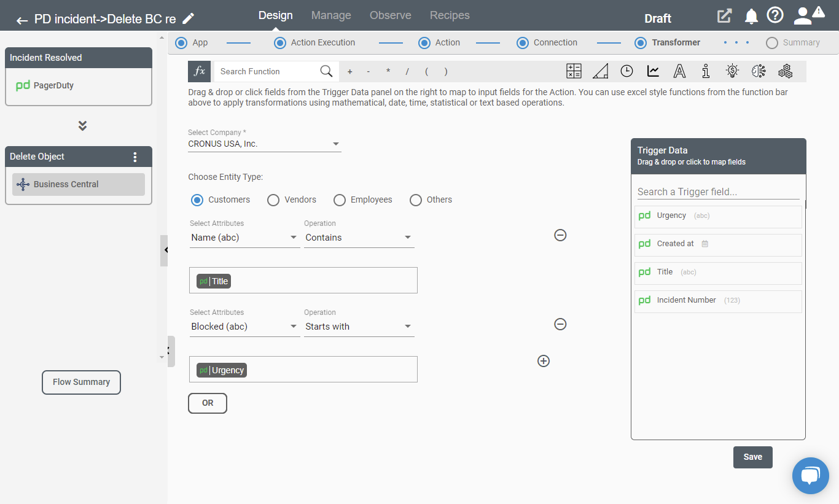Viewport: 839px width, 504px height.
Task: Click input field containing Title chip
Action: click(303, 280)
